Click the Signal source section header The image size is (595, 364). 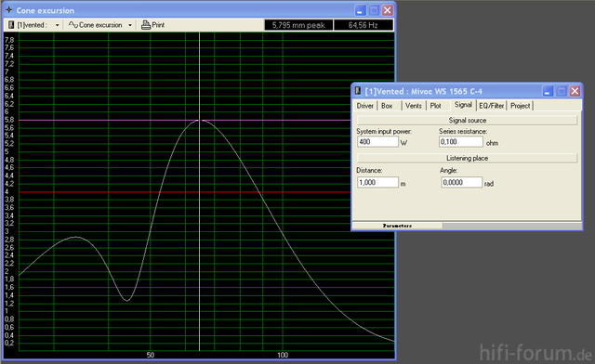point(467,120)
